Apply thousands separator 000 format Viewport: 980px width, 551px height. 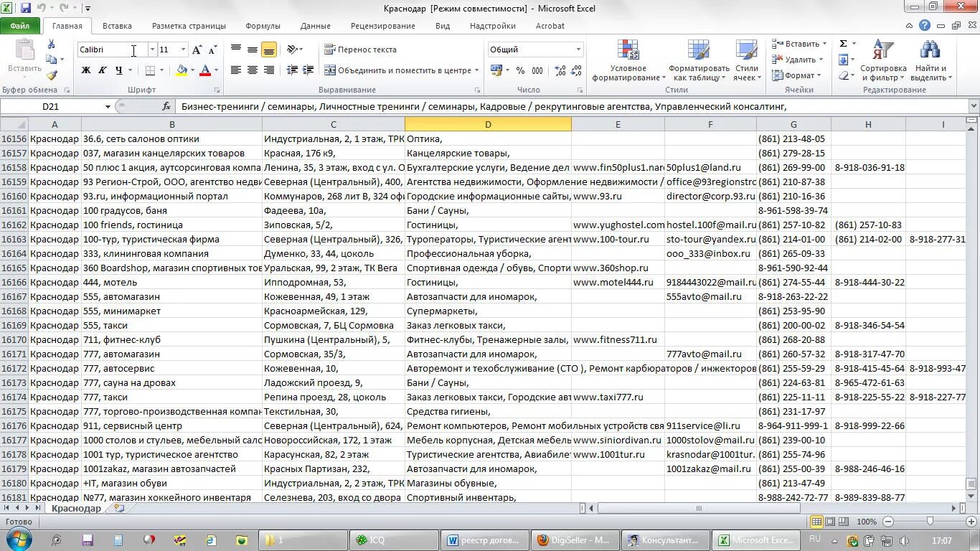[x=537, y=70]
